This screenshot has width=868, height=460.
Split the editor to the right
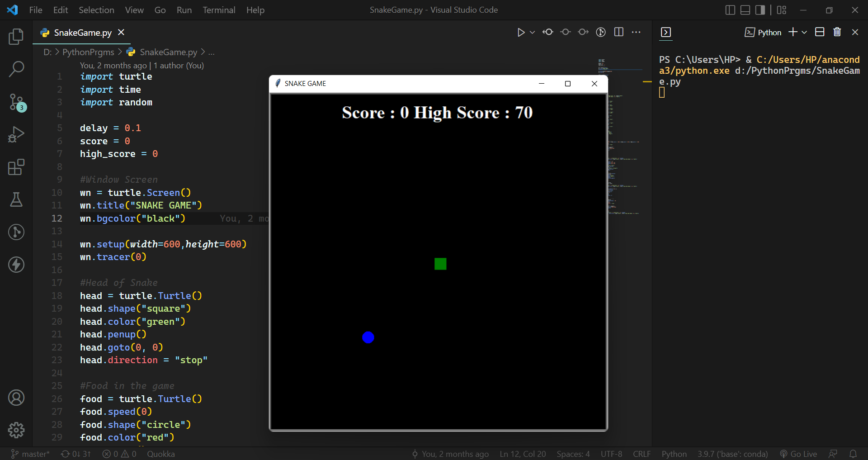tap(619, 32)
